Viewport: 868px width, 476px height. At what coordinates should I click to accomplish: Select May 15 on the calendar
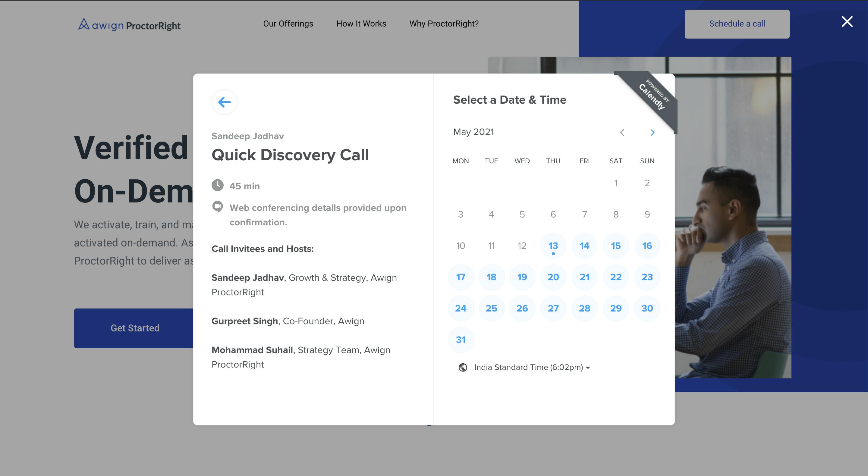pyautogui.click(x=616, y=246)
